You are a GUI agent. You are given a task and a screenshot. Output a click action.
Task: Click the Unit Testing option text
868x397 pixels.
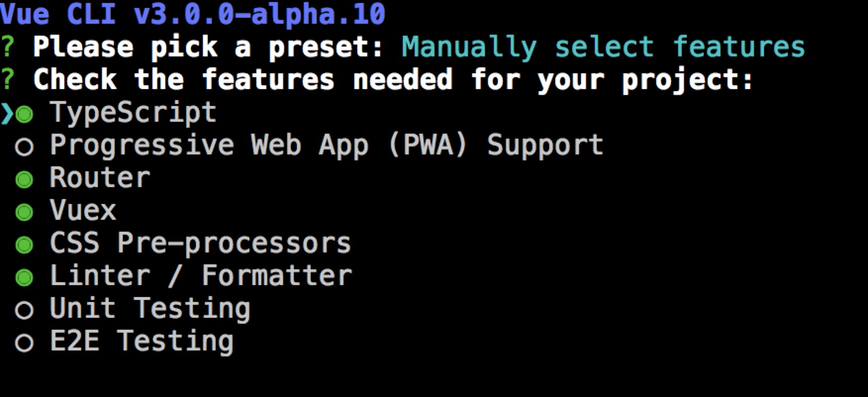149,308
